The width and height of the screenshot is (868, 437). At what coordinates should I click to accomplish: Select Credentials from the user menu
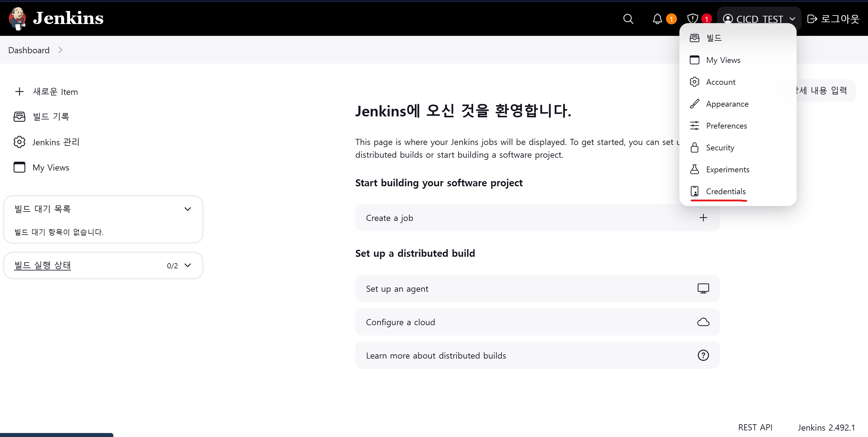(x=726, y=191)
